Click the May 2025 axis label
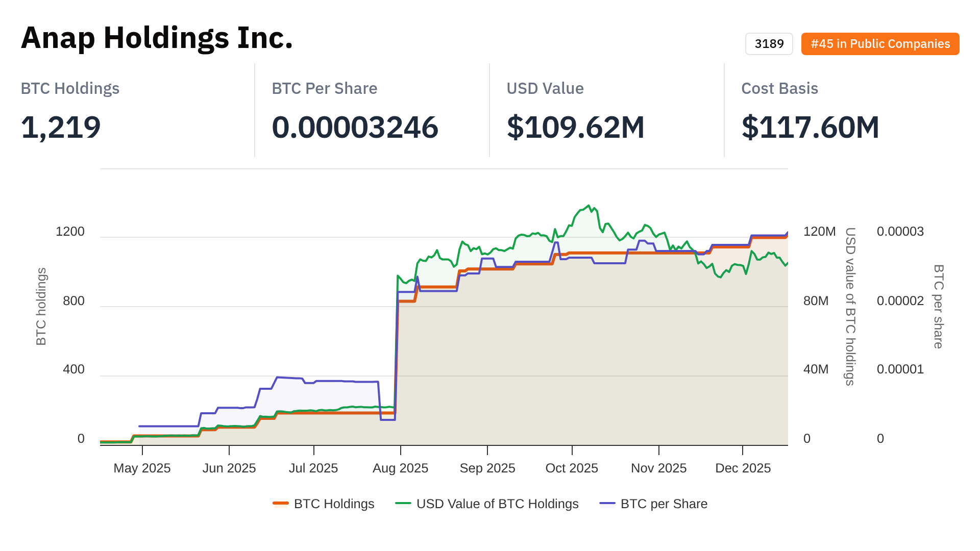This screenshot has width=980, height=551. 142,468
